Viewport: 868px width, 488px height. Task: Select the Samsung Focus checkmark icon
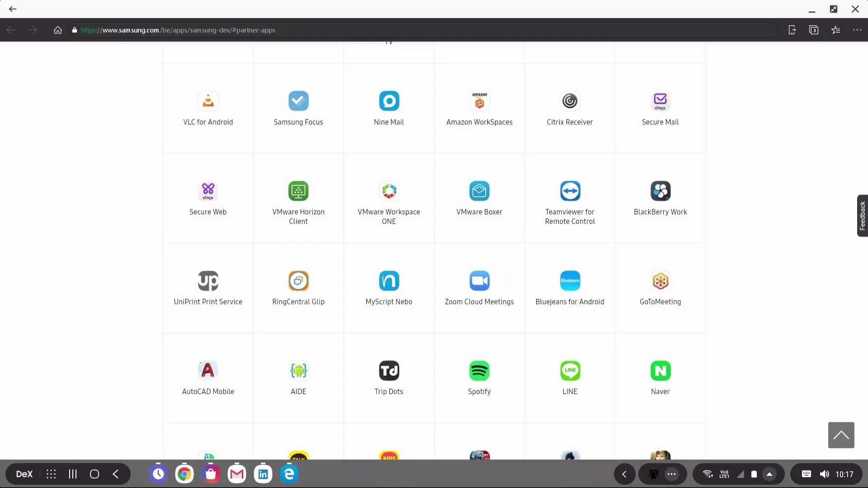coord(298,101)
